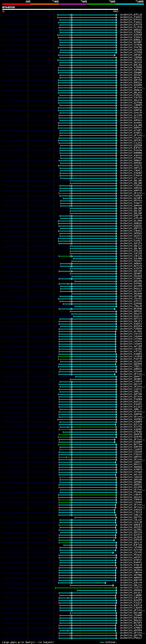
Task: Open hit UniRef100_P34922
Action: tap(131, 17)
